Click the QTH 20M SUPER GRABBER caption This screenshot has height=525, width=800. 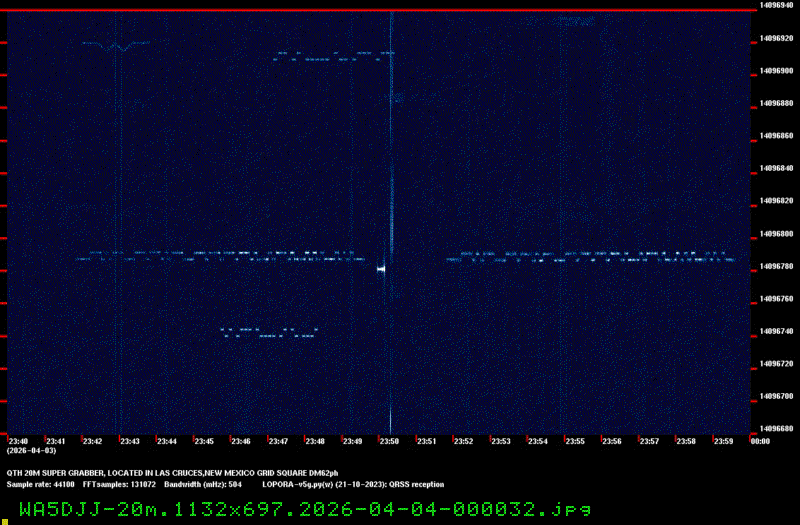tap(173, 472)
